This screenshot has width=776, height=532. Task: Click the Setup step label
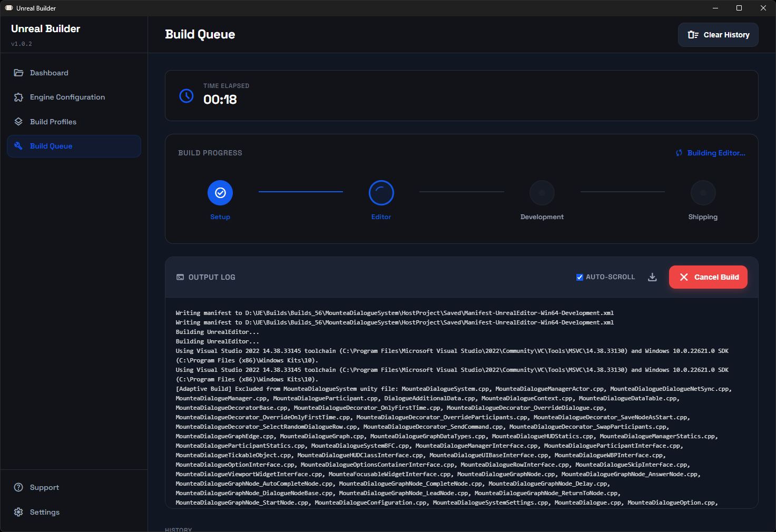click(220, 217)
